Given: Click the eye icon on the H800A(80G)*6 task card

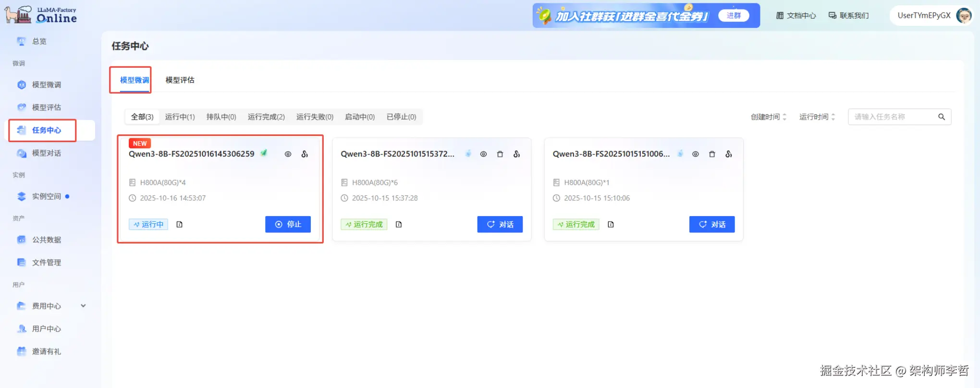Looking at the screenshot, I should coord(483,154).
